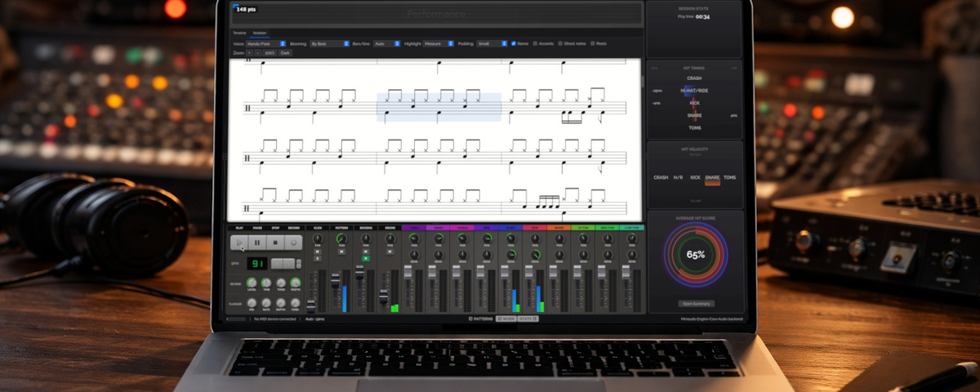The height and width of the screenshot is (392, 980).
Task: Click the Pause transport button
Action: tap(257, 243)
